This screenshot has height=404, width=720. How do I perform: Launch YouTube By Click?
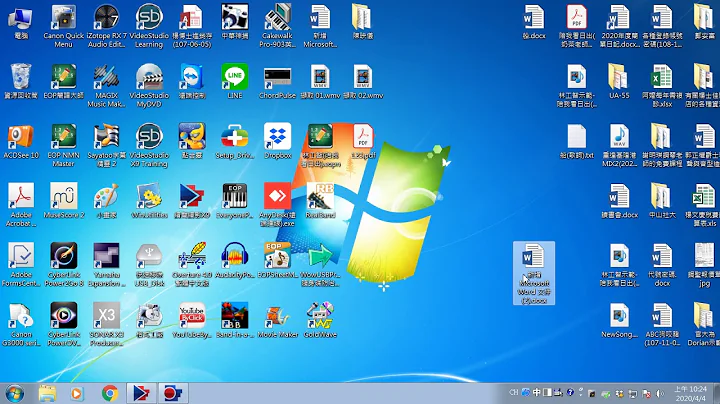tap(192, 320)
